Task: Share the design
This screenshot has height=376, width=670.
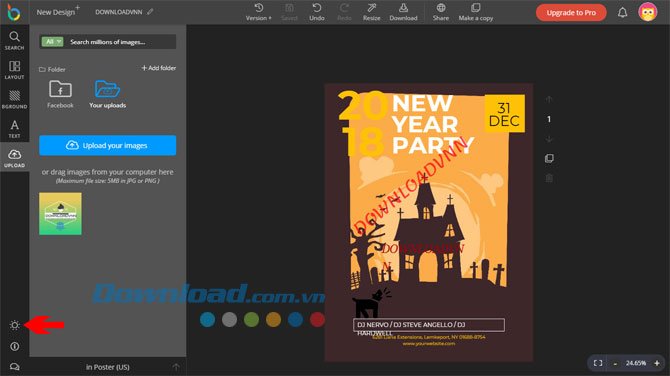Action: click(441, 12)
